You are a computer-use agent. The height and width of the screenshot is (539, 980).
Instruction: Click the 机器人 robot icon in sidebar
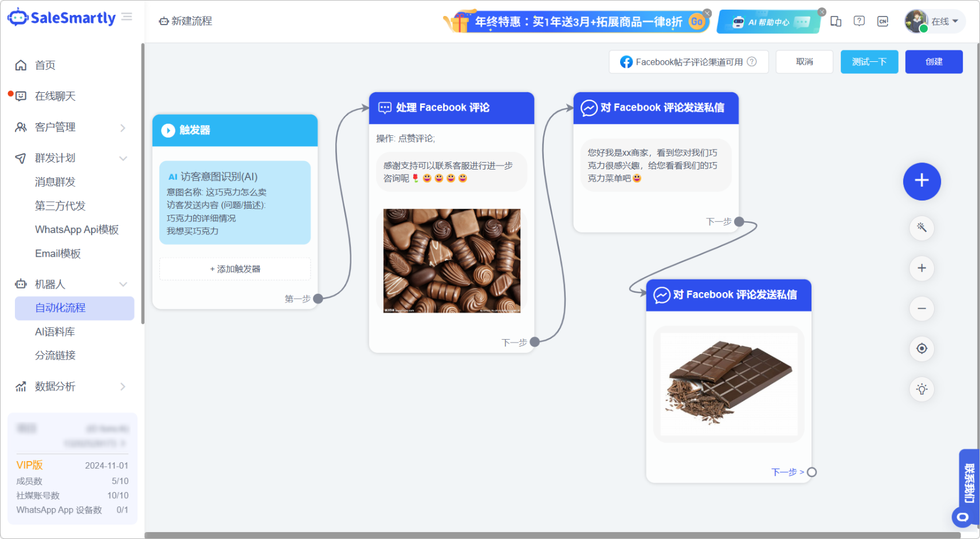click(x=21, y=284)
